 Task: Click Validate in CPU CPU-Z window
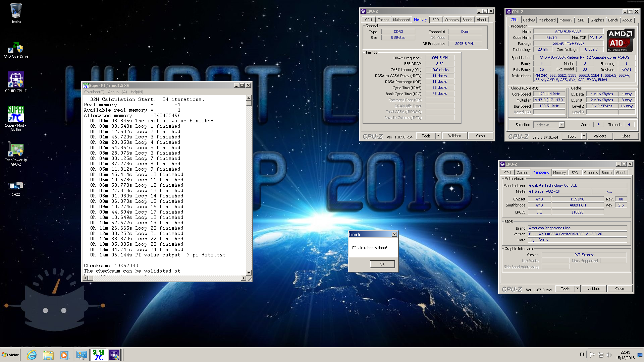tap(600, 136)
